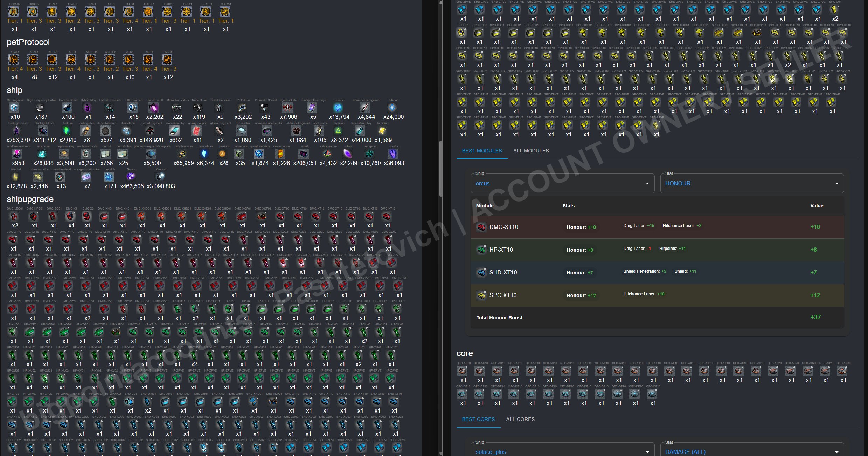Screen dimensions: 868x456
Task: Click the "shipupgrade" section heading
Action: (30, 199)
